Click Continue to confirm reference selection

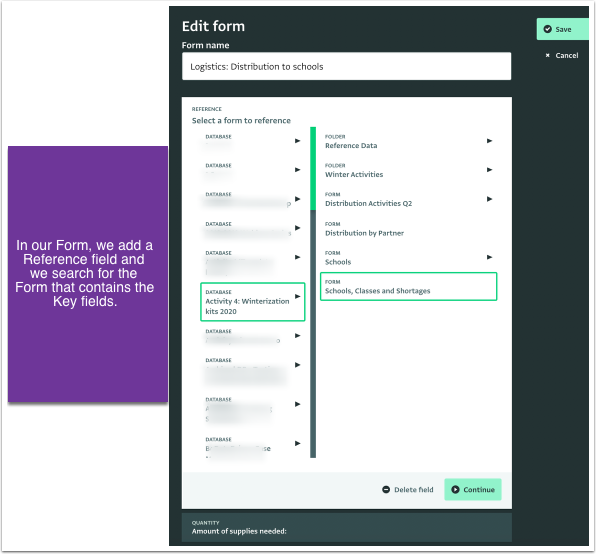(472, 489)
